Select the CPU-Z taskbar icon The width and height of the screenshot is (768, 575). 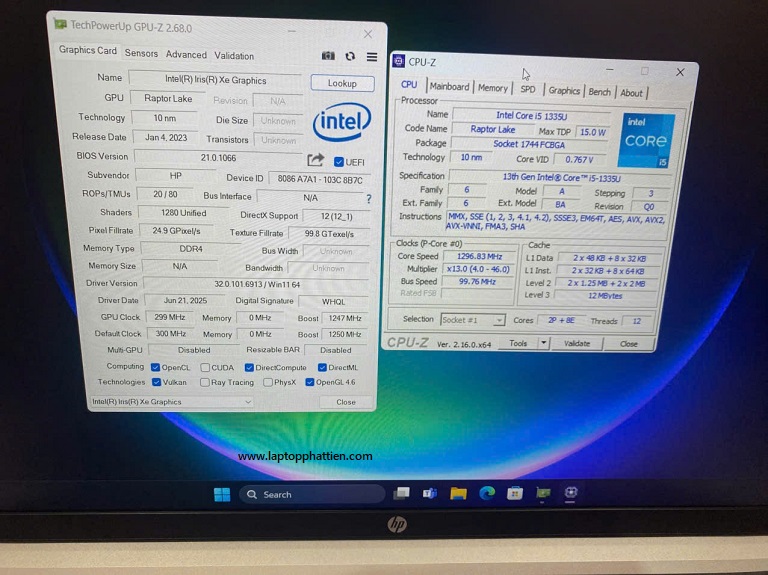coord(571,492)
